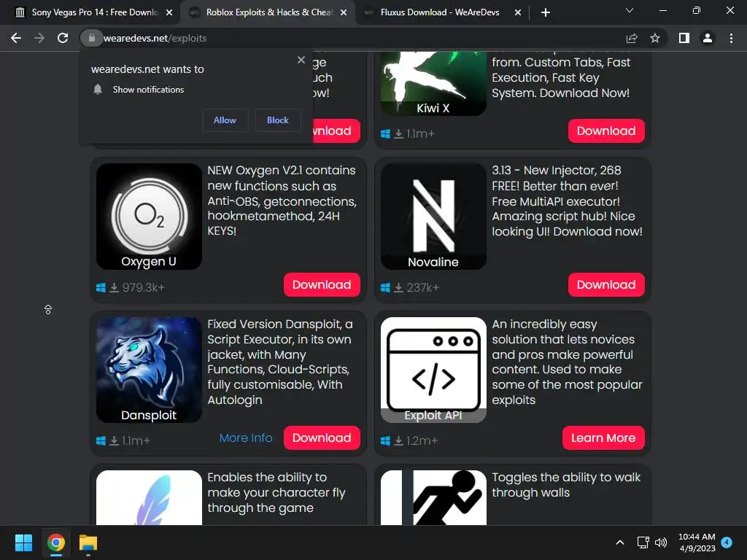Switch to Fluxus Download tab

[442, 12]
